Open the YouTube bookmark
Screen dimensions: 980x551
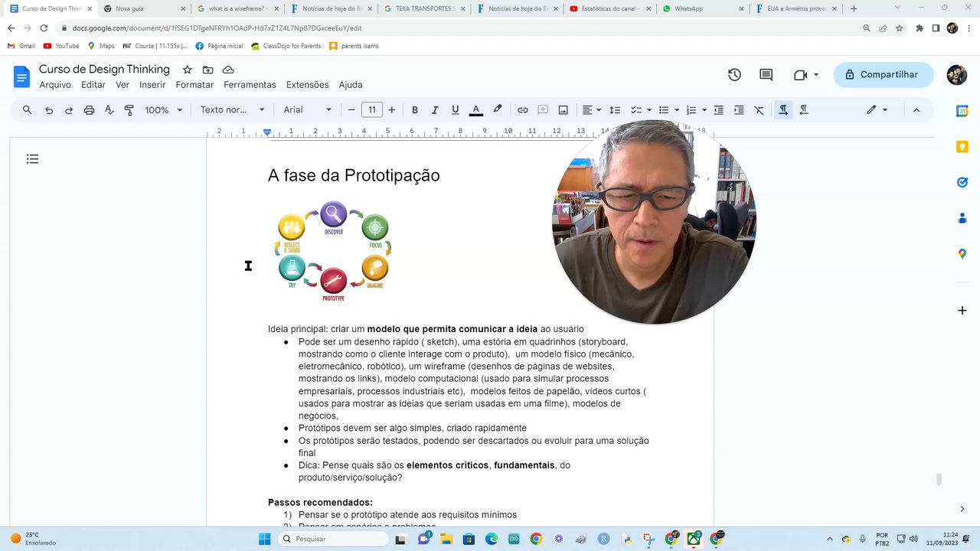61,46
